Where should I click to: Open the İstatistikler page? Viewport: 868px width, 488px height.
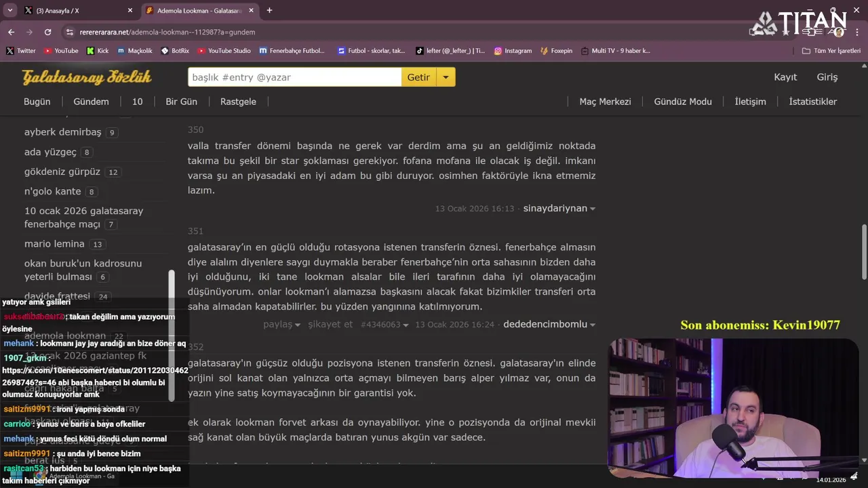coord(812,102)
